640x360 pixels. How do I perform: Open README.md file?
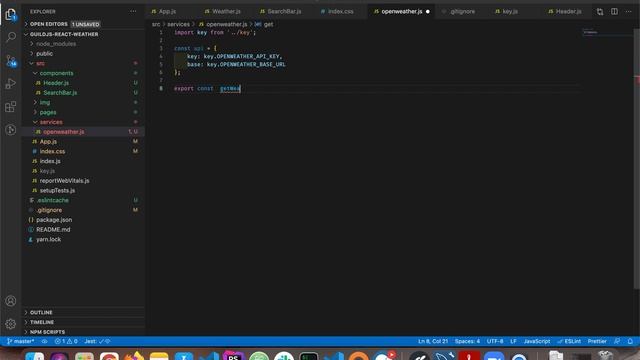click(83, 229)
